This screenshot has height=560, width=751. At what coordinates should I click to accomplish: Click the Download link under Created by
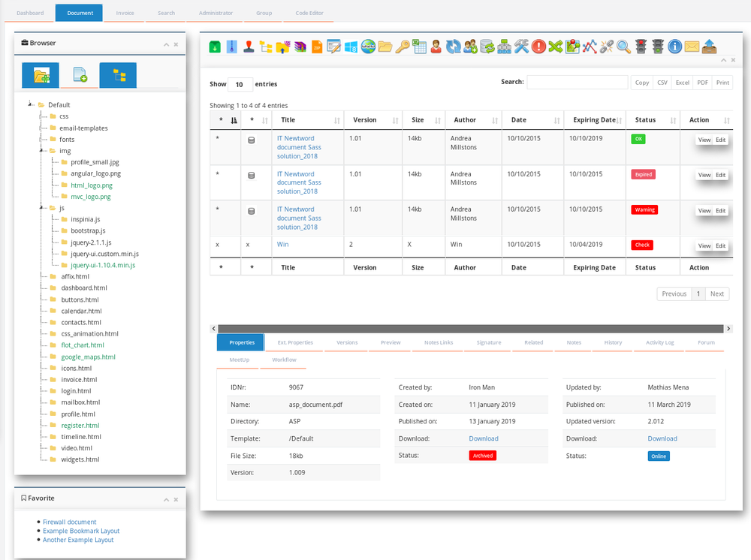tap(484, 438)
